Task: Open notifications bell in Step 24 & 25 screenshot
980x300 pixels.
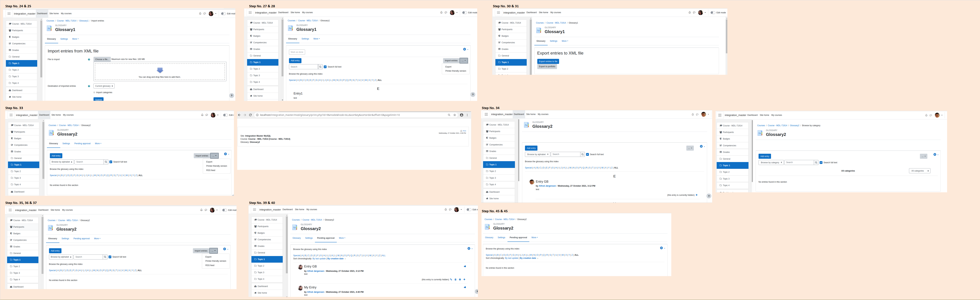Action: [200, 13]
